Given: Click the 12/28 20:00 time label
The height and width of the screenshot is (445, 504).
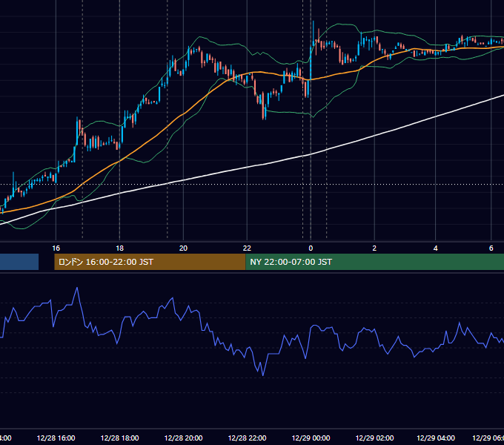Looking at the screenshot, I should 183,438.
